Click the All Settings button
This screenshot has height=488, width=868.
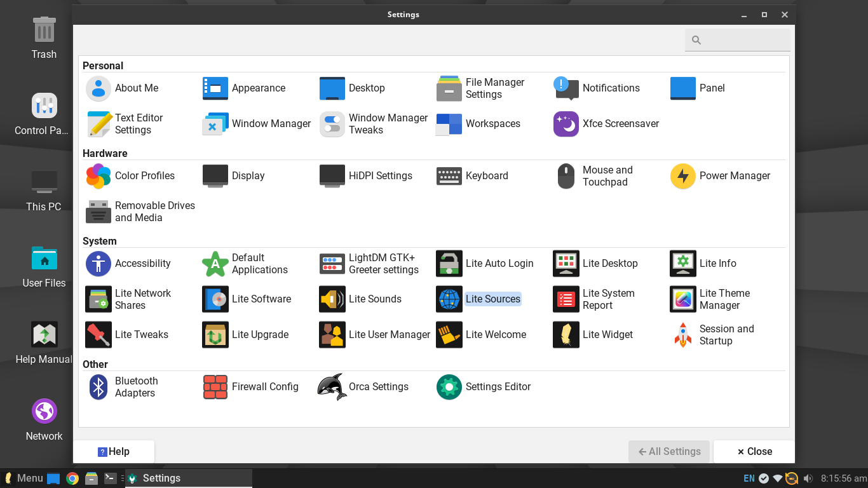click(669, 452)
